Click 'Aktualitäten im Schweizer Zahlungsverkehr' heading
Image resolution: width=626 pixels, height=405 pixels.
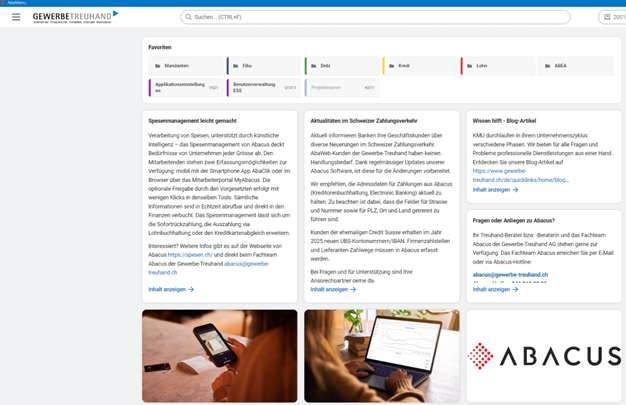click(x=364, y=121)
